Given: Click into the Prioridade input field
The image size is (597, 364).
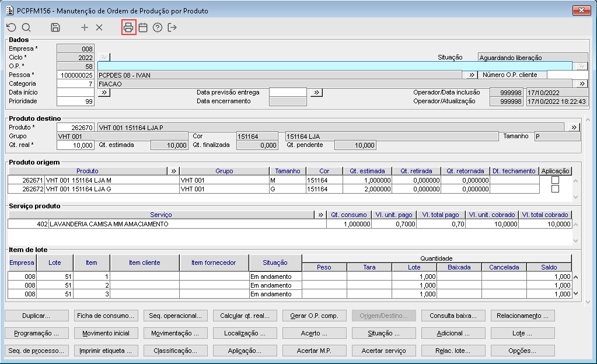Looking at the screenshot, I should click(76, 101).
